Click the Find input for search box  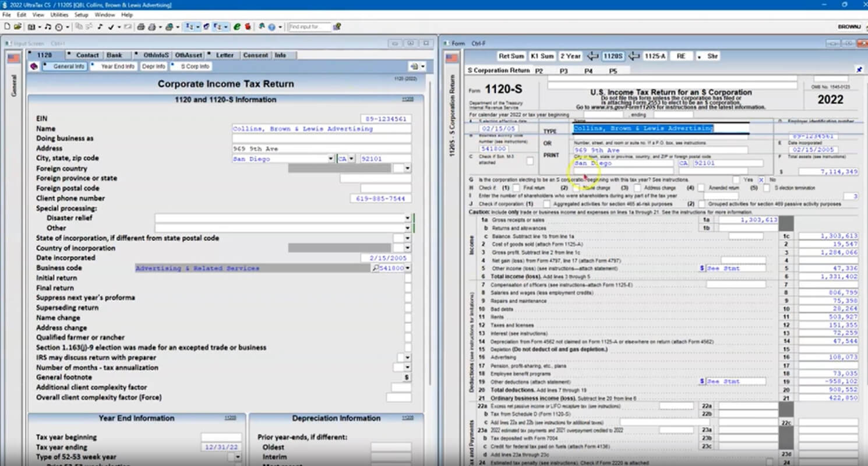pos(309,27)
